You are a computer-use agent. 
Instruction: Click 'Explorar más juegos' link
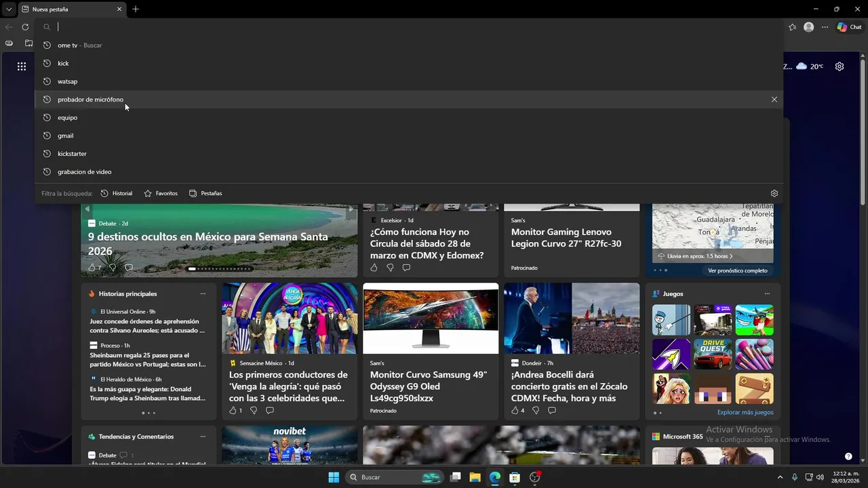(745, 412)
